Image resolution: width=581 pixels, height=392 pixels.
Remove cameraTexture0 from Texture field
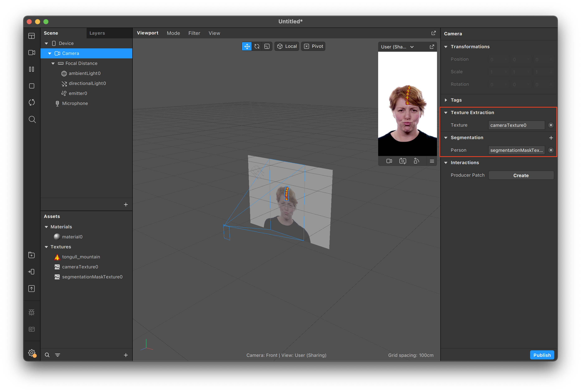[551, 125]
